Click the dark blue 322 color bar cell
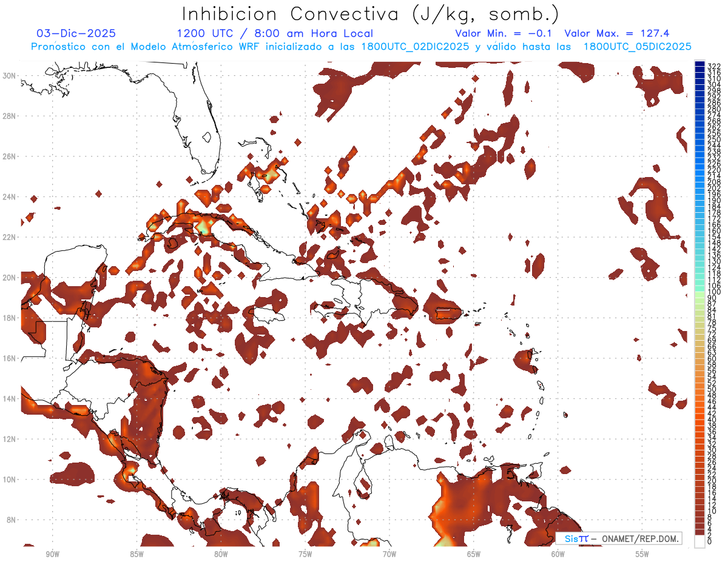Viewport: 728px width, 562px height. coord(699,64)
